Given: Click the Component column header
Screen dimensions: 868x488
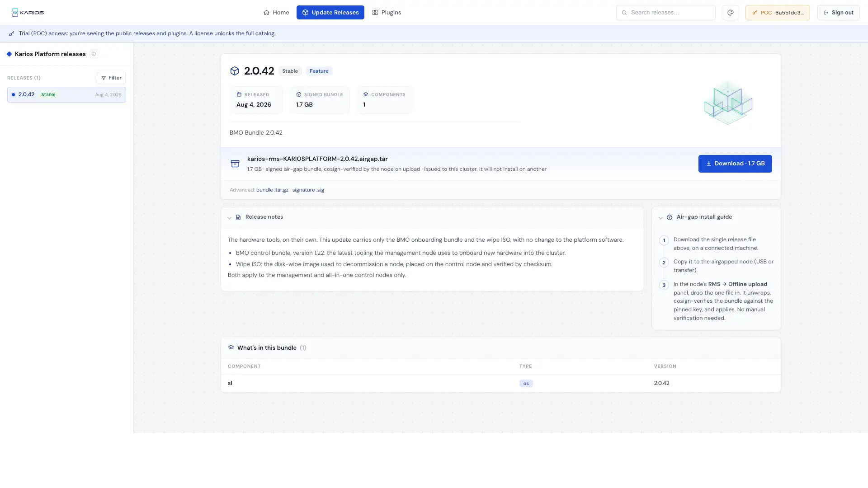Looking at the screenshot, I should (244, 366).
